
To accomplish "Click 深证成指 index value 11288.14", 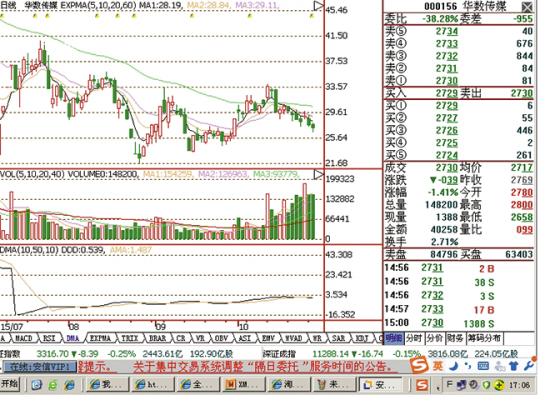I will [331, 353].
